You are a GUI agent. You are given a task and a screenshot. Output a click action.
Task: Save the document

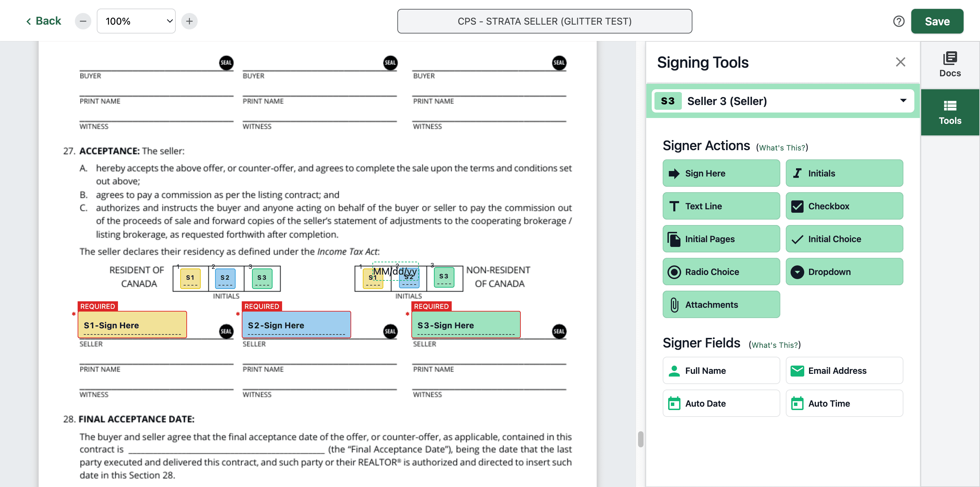pyautogui.click(x=937, y=21)
